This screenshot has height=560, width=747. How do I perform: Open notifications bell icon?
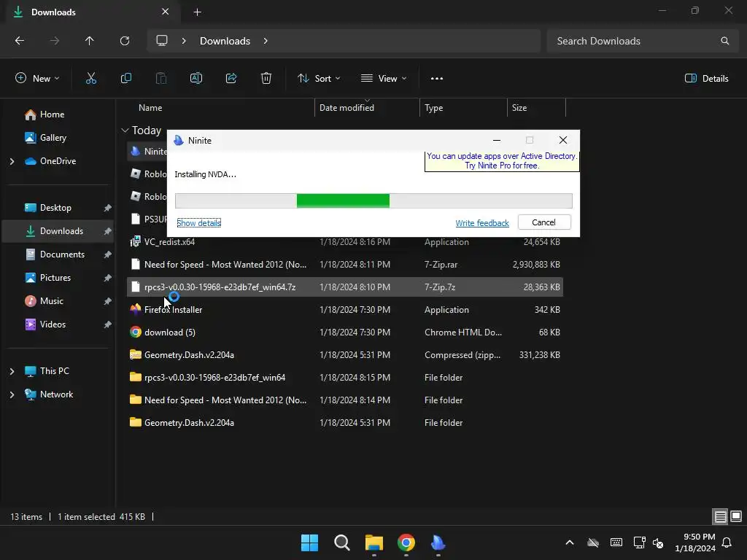pos(727,542)
